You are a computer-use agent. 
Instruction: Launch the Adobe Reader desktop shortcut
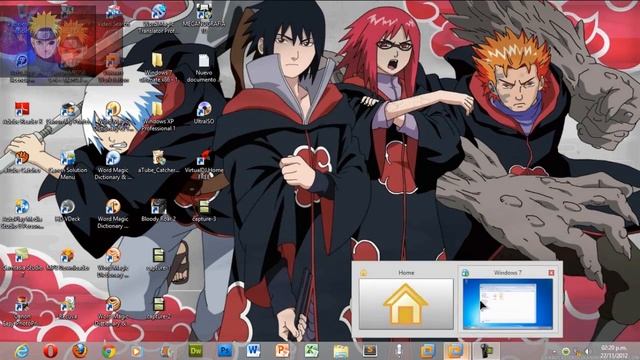click(x=22, y=113)
